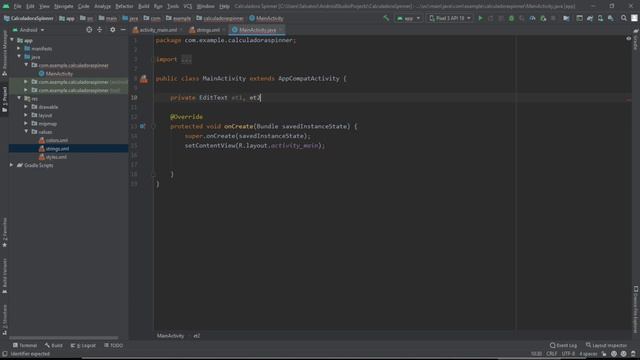This screenshot has height=360, width=640.
Task: Click the CRLF line separator indicator
Action: 551,354
